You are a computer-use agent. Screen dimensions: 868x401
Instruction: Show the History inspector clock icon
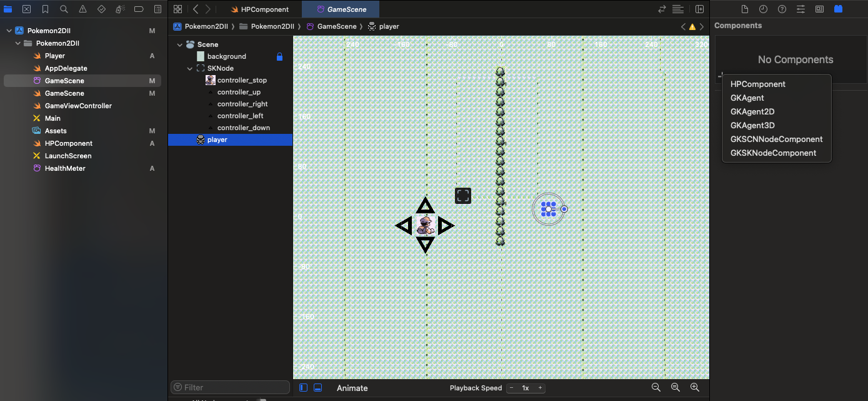point(763,9)
